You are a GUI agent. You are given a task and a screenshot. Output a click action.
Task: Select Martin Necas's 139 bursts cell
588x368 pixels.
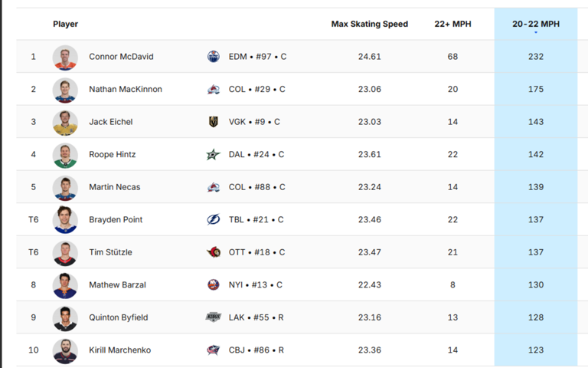pos(535,187)
